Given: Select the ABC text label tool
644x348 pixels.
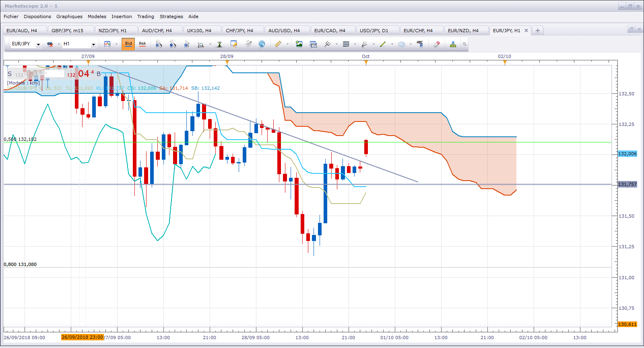Looking at the screenshot, I should 420,44.
